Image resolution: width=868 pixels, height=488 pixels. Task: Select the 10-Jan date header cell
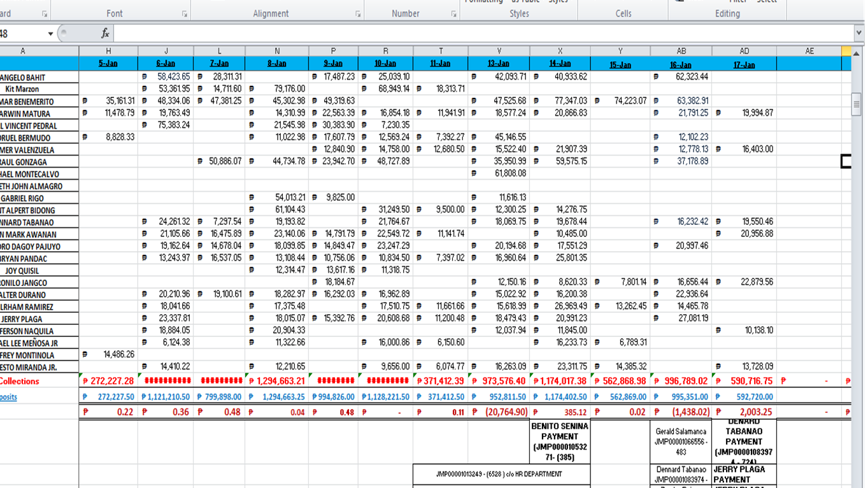[386, 64]
